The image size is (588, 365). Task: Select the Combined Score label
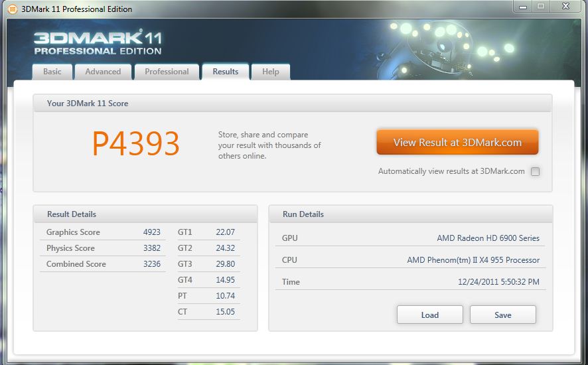tap(76, 264)
